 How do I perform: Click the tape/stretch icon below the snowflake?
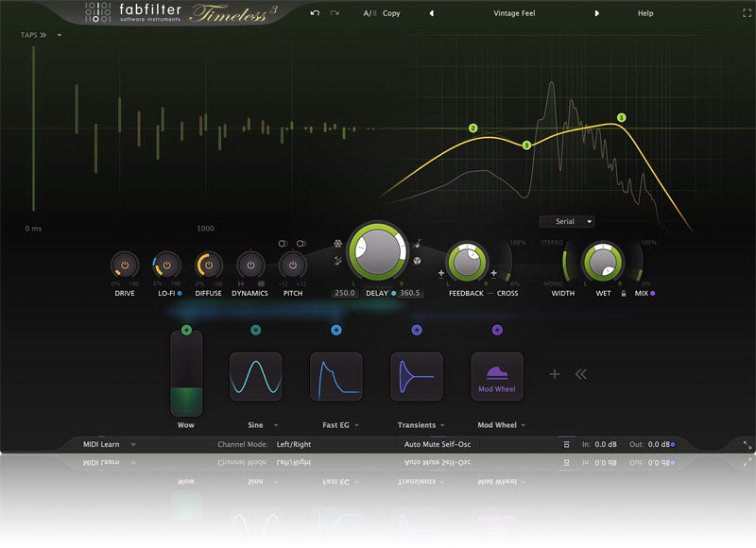pos(338,261)
